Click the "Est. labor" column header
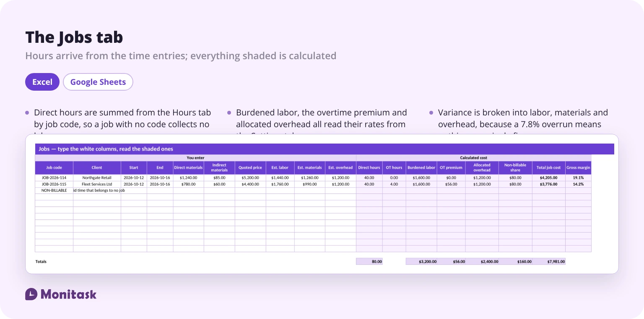644x319 pixels. tap(280, 168)
